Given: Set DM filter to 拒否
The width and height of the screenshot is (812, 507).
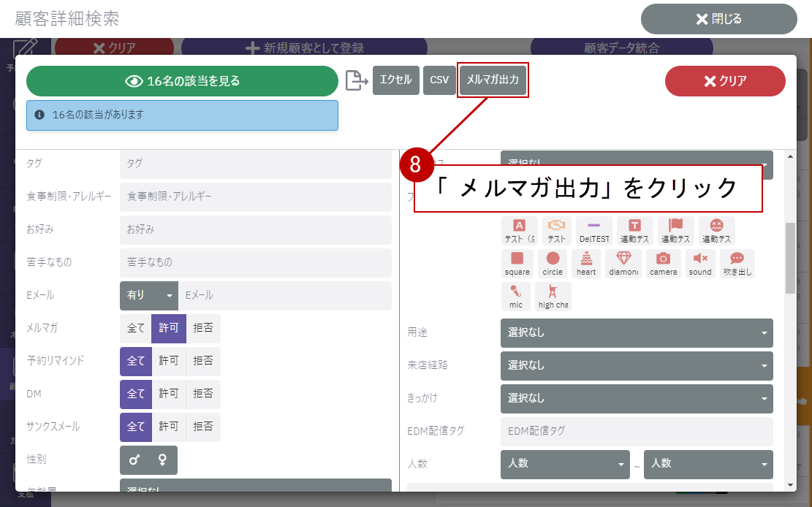Looking at the screenshot, I should [x=203, y=394].
